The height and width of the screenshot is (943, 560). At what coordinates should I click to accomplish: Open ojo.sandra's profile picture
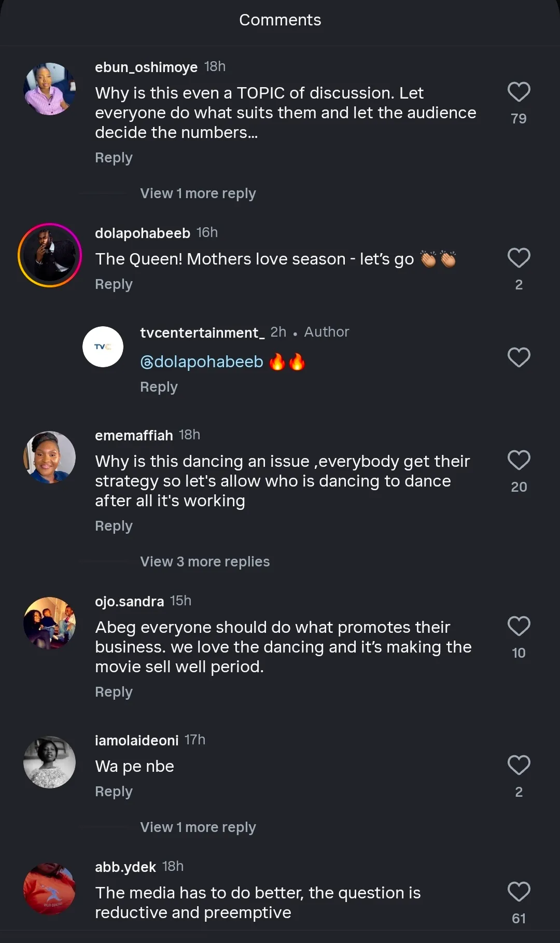point(50,623)
